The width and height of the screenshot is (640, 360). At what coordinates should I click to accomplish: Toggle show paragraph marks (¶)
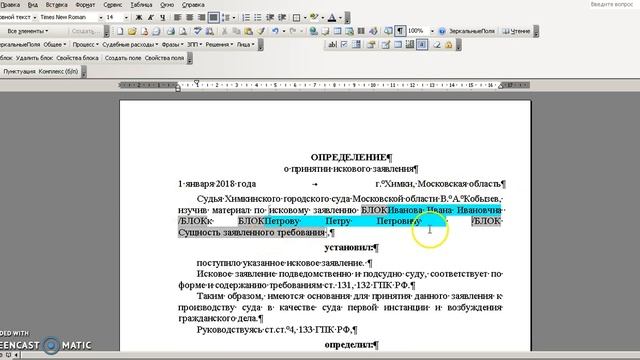click(x=400, y=31)
